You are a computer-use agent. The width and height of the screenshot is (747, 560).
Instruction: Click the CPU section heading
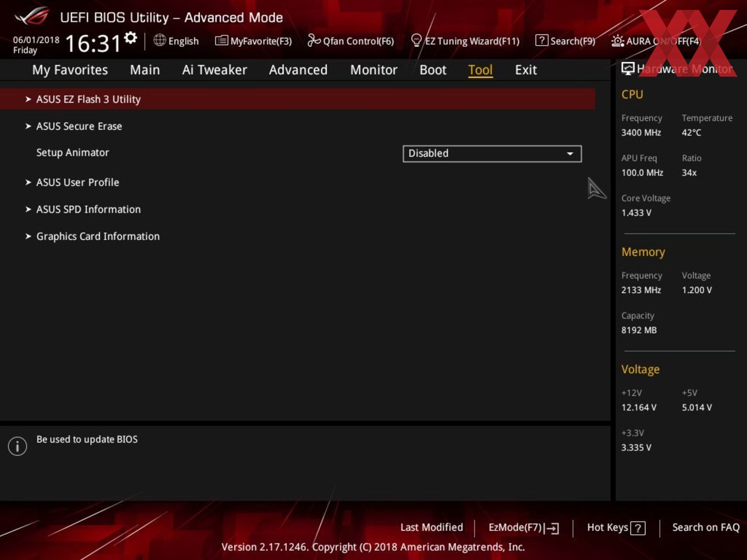pyautogui.click(x=632, y=94)
